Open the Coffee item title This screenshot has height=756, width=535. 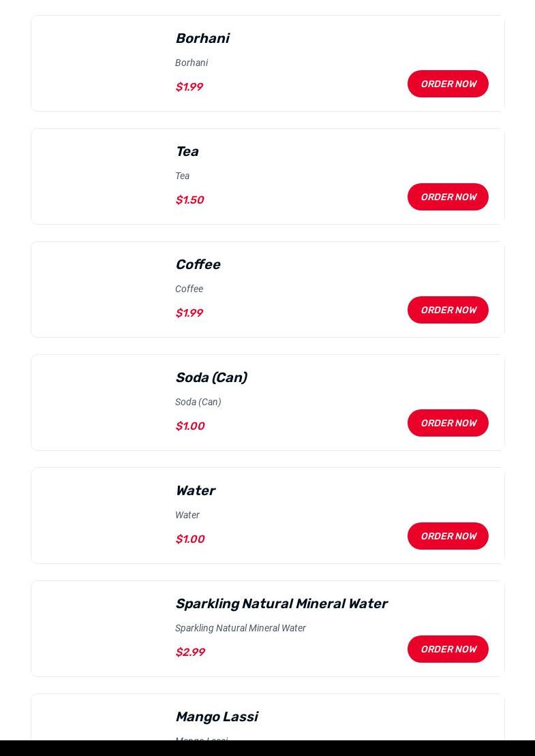coord(198,264)
